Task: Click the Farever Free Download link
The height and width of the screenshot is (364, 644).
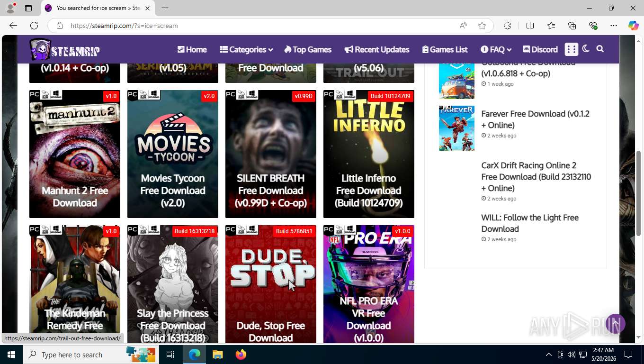Action: point(535,119)
